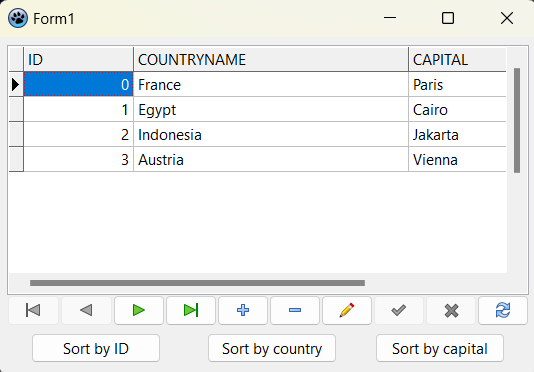Click the Form1 paw application icon

click(x=18, y=18)
